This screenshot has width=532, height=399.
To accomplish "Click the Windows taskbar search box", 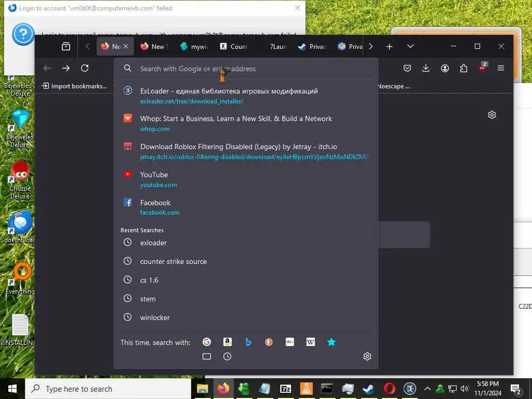I will pos(108,389).
